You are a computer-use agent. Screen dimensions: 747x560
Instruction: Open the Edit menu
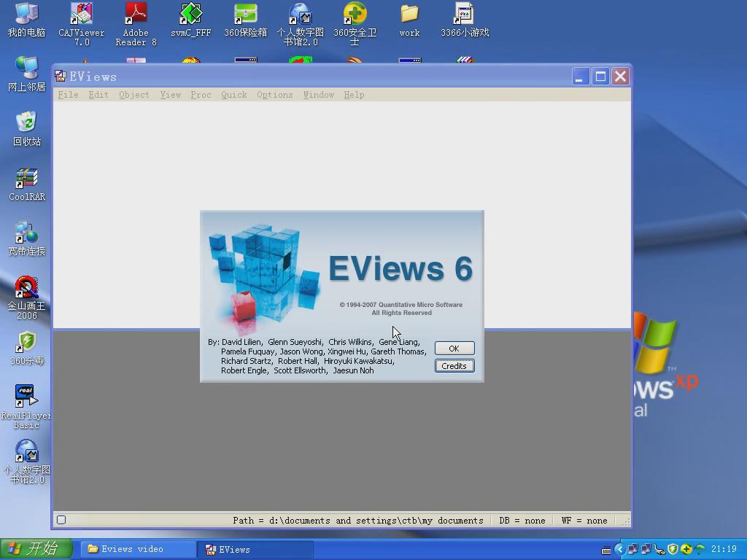pyautogui.click(x=98, y=95)
